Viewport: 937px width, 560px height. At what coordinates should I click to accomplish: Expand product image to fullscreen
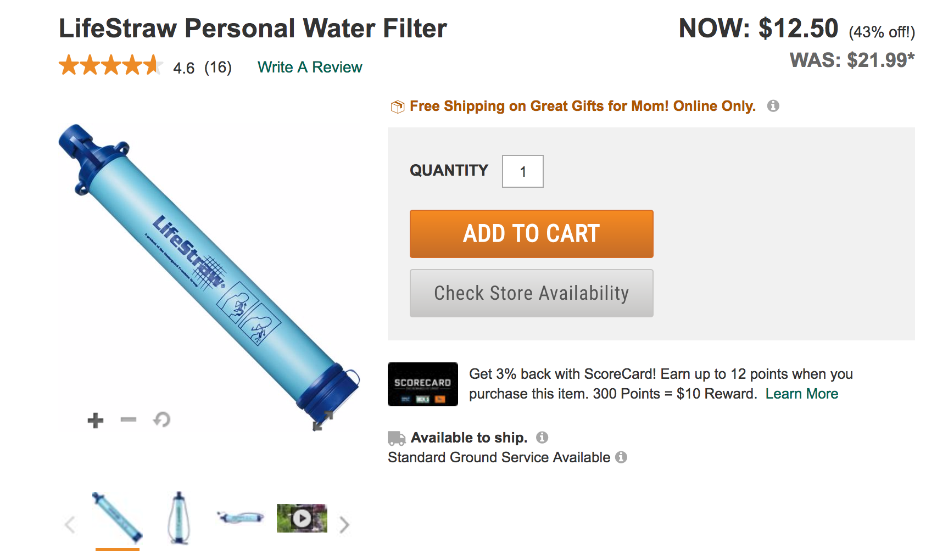click(x=322, y=421)
